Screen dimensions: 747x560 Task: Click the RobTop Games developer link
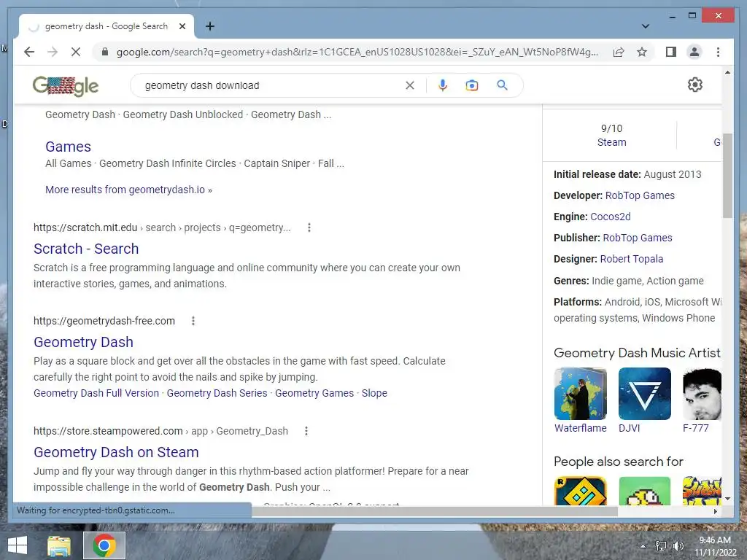point(640,195)
